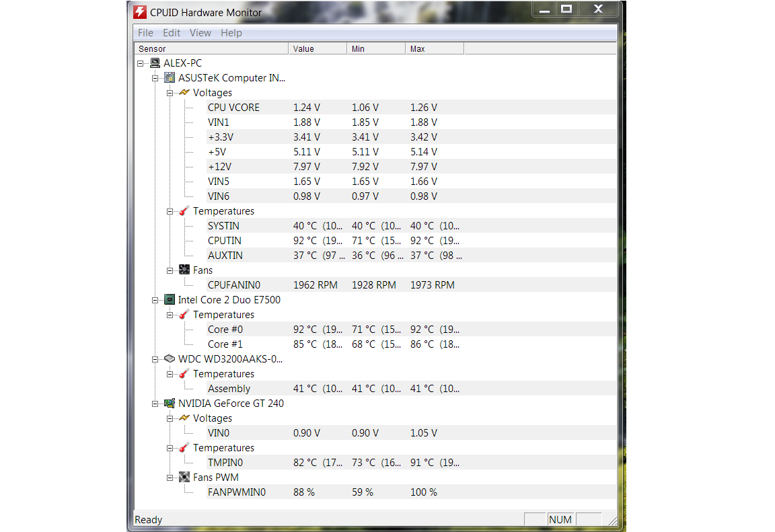
Task: Select the VIN6 row
Action: coord(411,196)
